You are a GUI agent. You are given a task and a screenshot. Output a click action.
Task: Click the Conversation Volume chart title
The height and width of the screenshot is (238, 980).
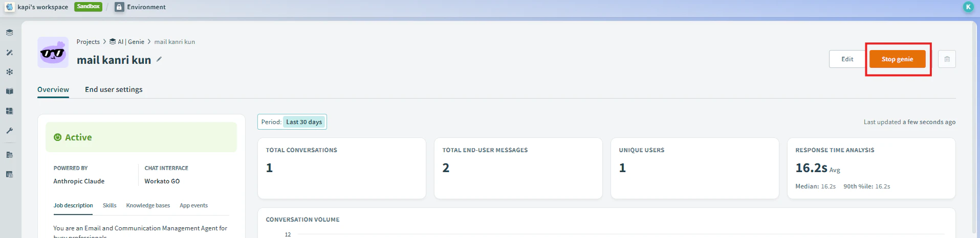302,220
